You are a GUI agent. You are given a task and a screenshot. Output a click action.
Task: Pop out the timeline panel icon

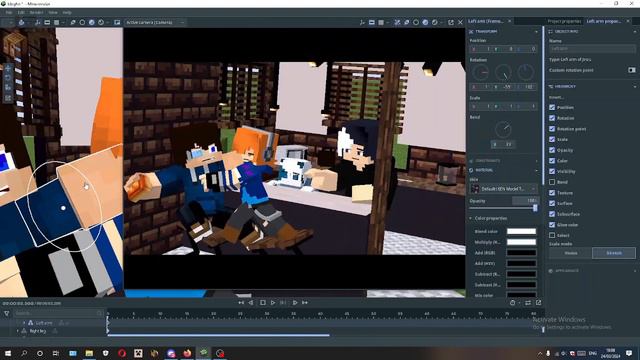(538, 303)
